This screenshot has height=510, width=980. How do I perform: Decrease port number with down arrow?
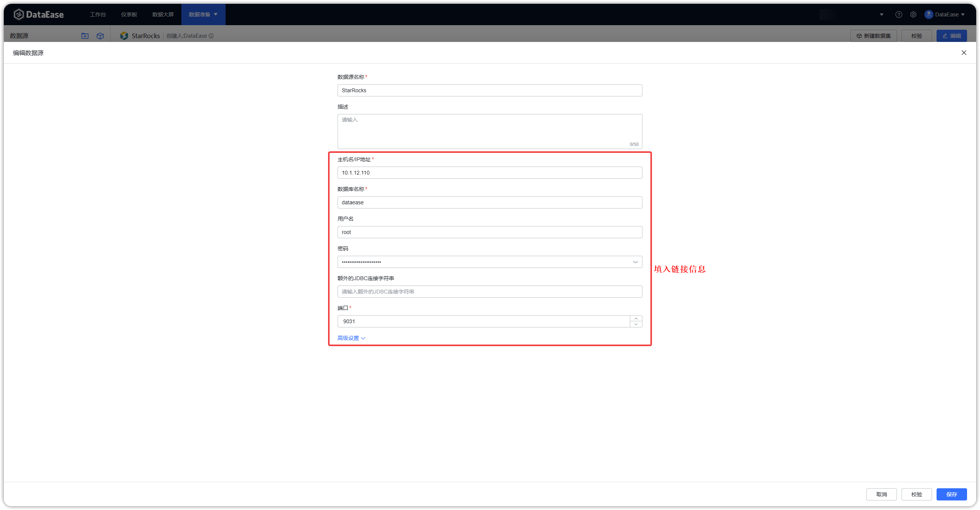click(x=636, y=324)
